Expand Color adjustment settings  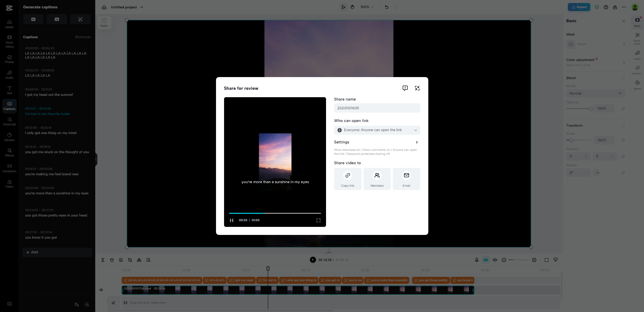[596, 62]
